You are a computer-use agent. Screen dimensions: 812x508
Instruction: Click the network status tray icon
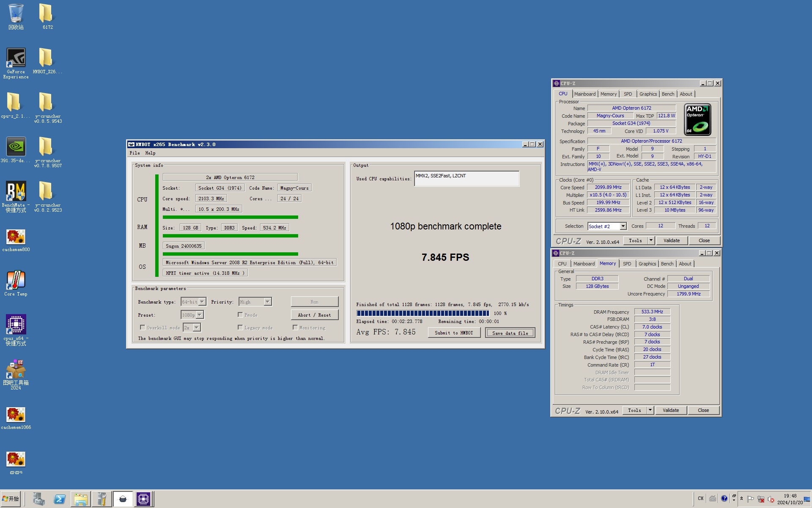761,499
